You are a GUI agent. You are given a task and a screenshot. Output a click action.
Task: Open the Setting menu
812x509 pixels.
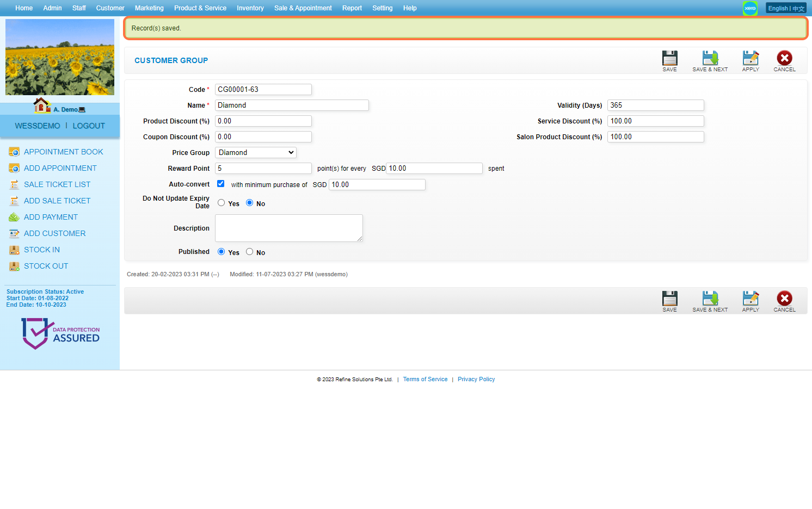(382, 8)
